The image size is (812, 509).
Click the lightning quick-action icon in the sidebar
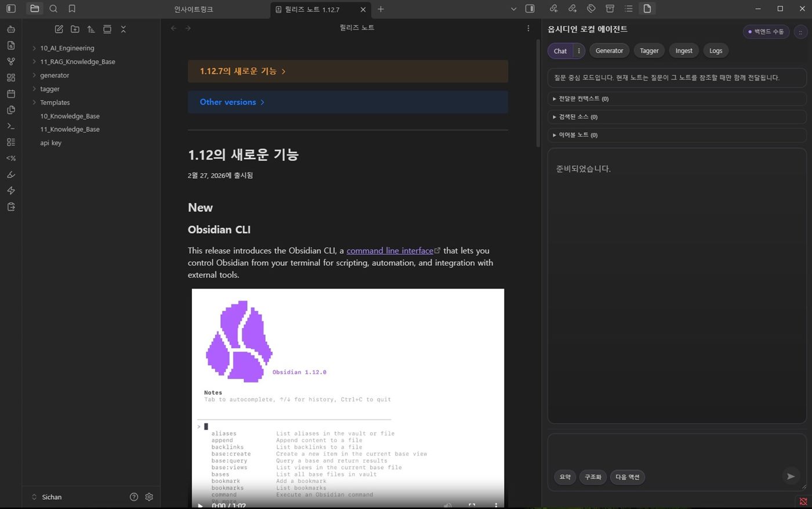(10, 190)
